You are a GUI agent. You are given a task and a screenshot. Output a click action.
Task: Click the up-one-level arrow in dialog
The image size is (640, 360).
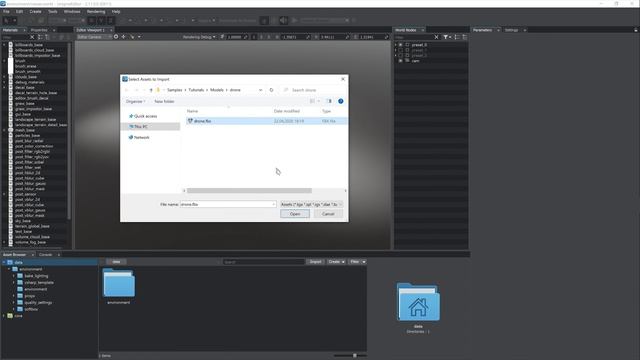click(151, 90)
